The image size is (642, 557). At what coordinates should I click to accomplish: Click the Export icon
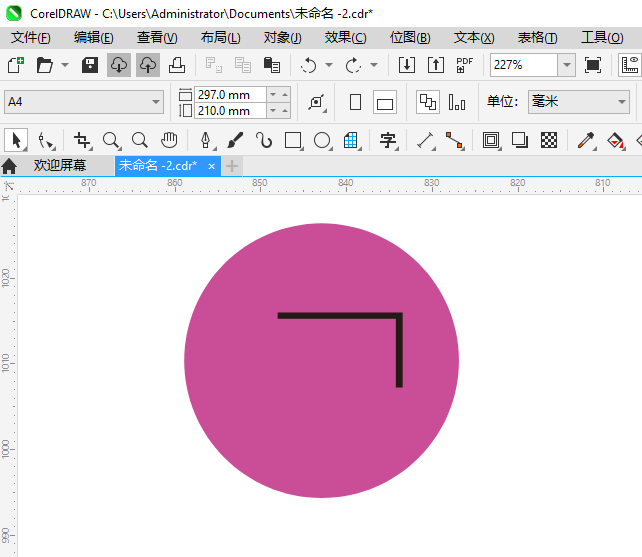[x=436, y=65]
